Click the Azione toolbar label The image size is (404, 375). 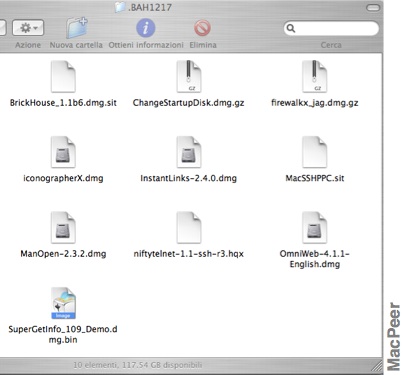[x=28, y=45]
